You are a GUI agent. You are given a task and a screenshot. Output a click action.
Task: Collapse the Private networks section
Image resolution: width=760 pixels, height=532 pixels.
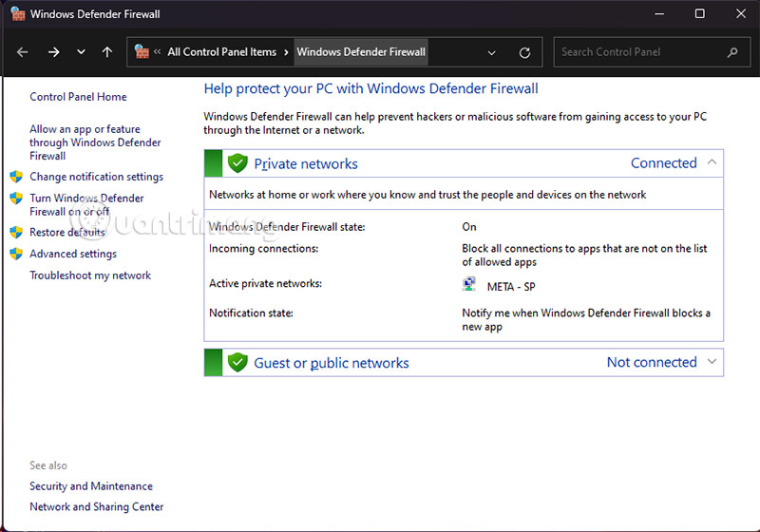(x=712, y=162)
